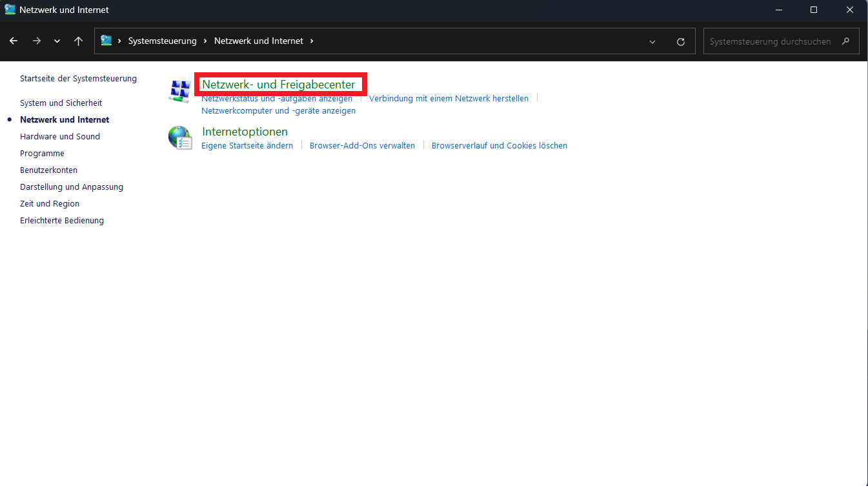This screenshot has width=868, height=486.
Task: Expand chevron after Netzwerk und Internet breadcrumb
Action: click(x=312, y=41)
